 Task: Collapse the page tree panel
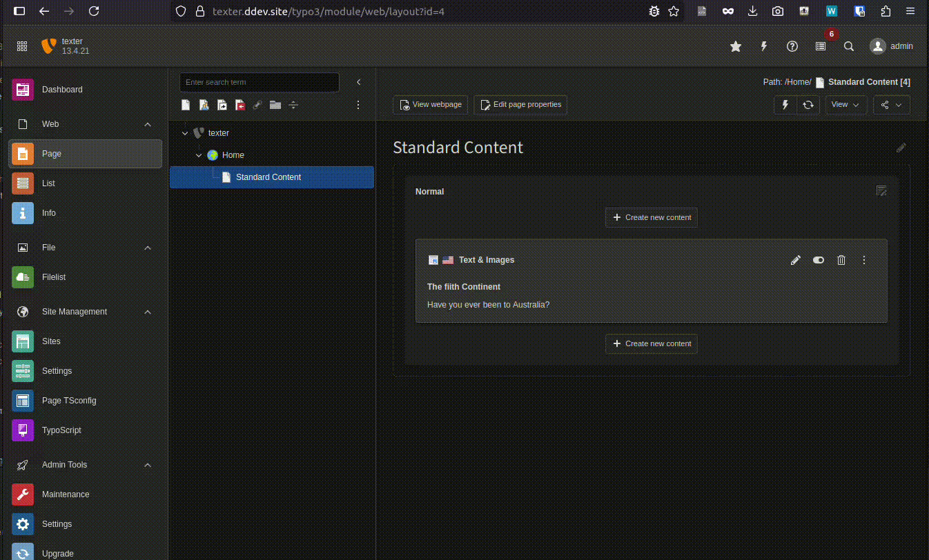point(359,82)
